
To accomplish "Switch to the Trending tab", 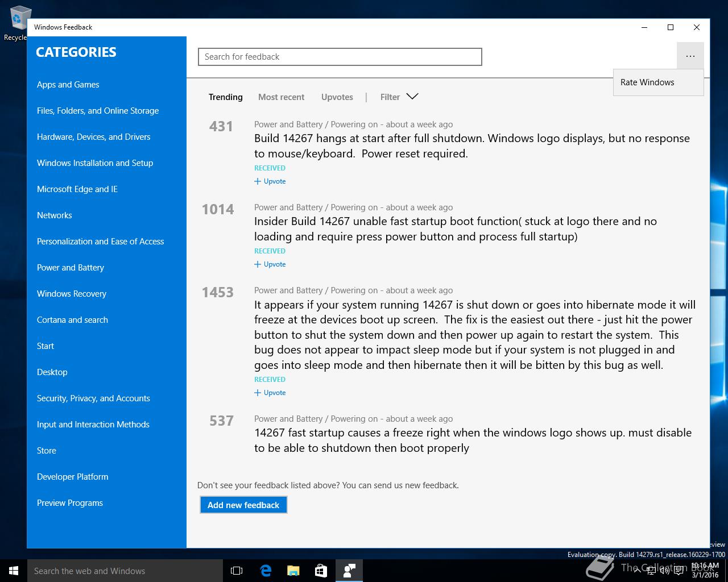I will click(x=225, y=97).
